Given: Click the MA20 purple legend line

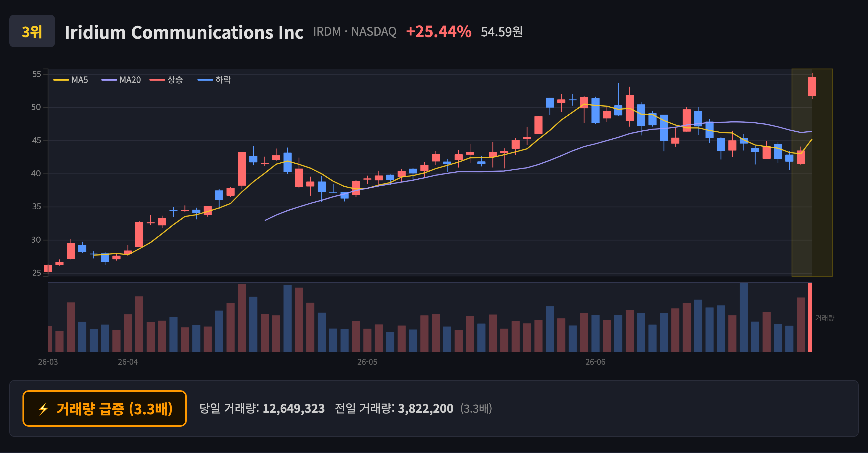Looking at the screenshot, I should click(x=109, y=80).
